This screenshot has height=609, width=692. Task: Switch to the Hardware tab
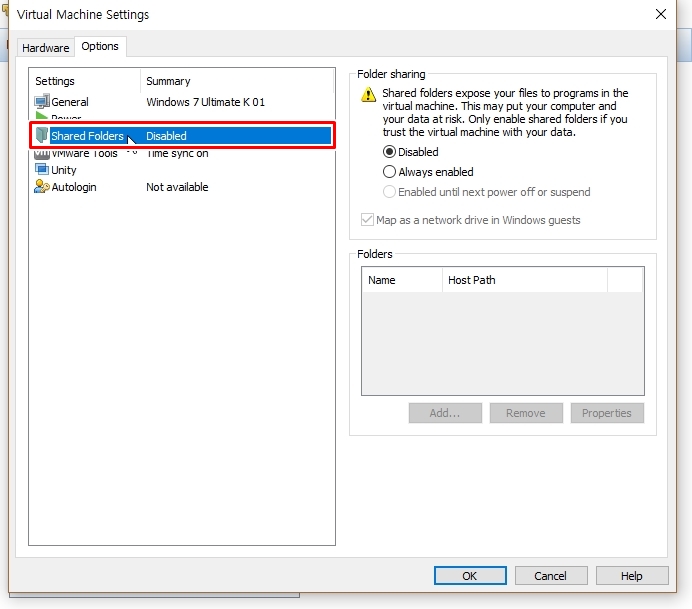coord(46,48)
